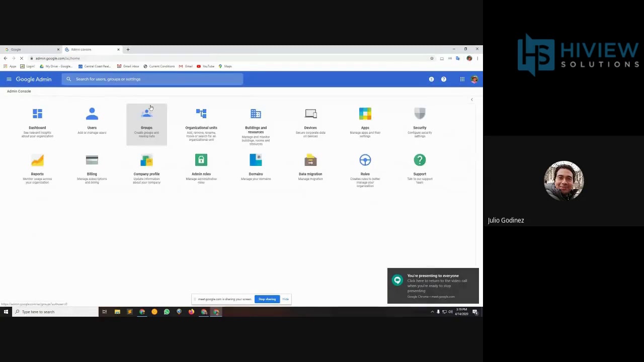Image resolution: width=644 pixels, height=362 pixels.
Task: Open WhatsApp from the taskbar
Action: [167, 312]
